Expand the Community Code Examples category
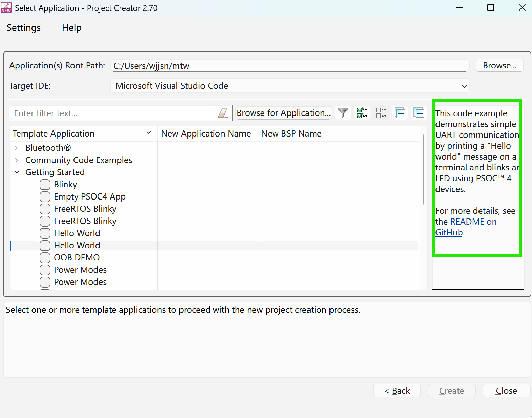 (16, 160)
